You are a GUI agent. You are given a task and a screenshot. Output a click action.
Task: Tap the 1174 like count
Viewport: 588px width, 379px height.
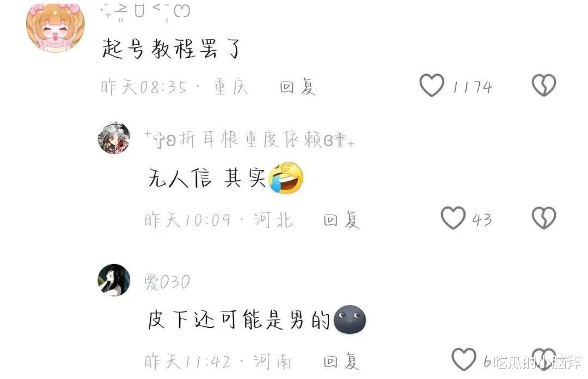(x=472, y=87)
